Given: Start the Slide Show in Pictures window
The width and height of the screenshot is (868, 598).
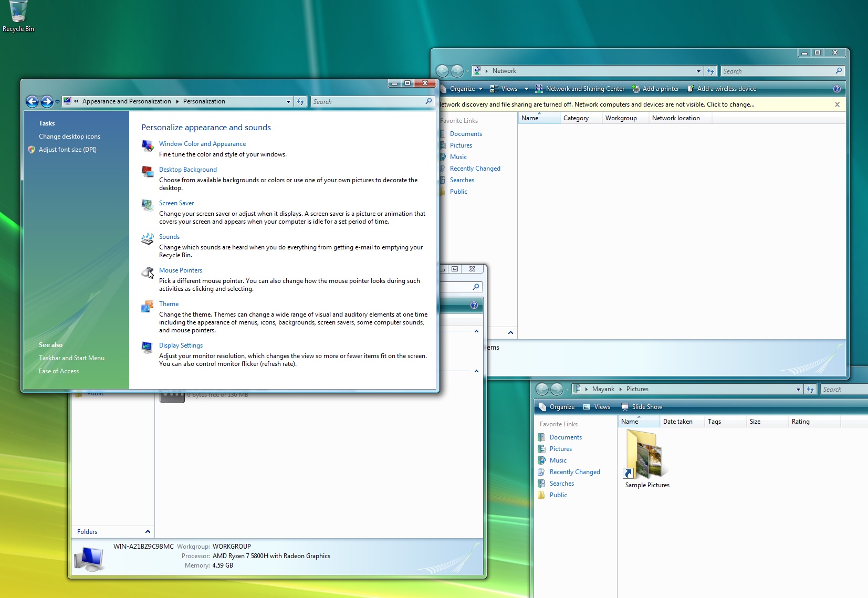Looking at the screenshot, I should 642,406.
